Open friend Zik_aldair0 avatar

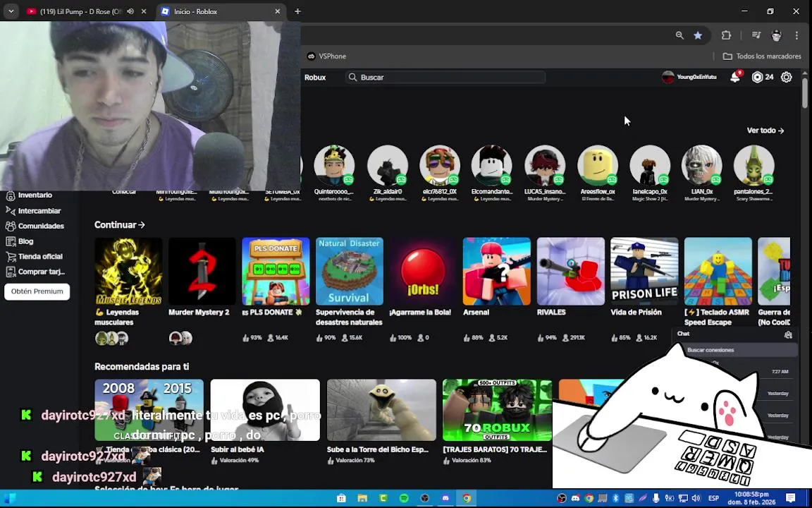(x=388, y=165)
